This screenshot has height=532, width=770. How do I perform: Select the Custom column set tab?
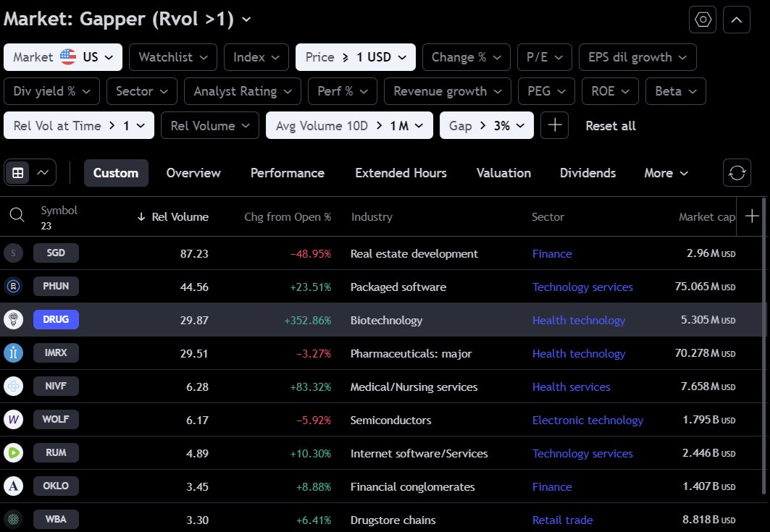click(x=116, y=173)
